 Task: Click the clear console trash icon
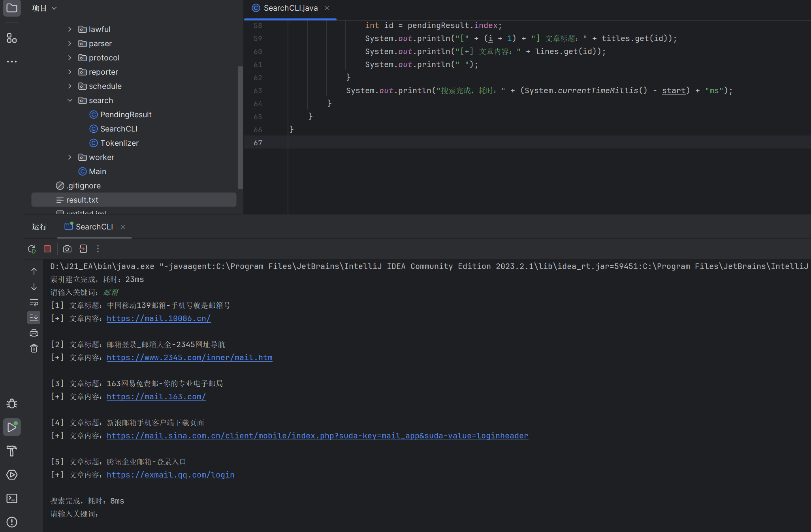click(34, 348)
